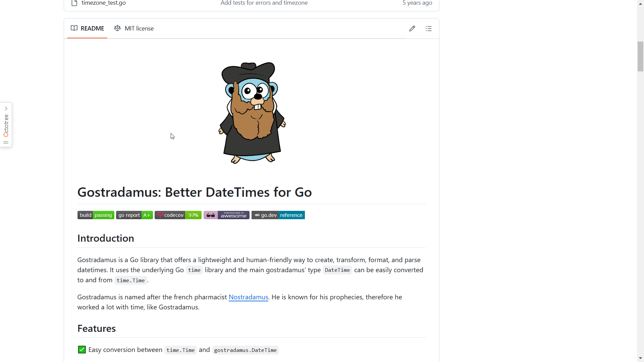Image resolution: width=644 pixels, height=362 pixels.
Task: Click the Octotree sidebar label
Action: [x=6, y=126]
